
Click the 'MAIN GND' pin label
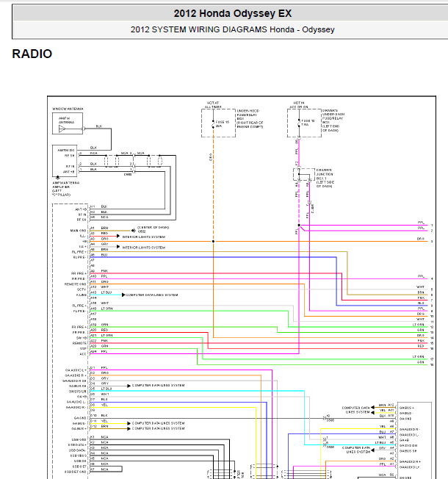[78, 231]
